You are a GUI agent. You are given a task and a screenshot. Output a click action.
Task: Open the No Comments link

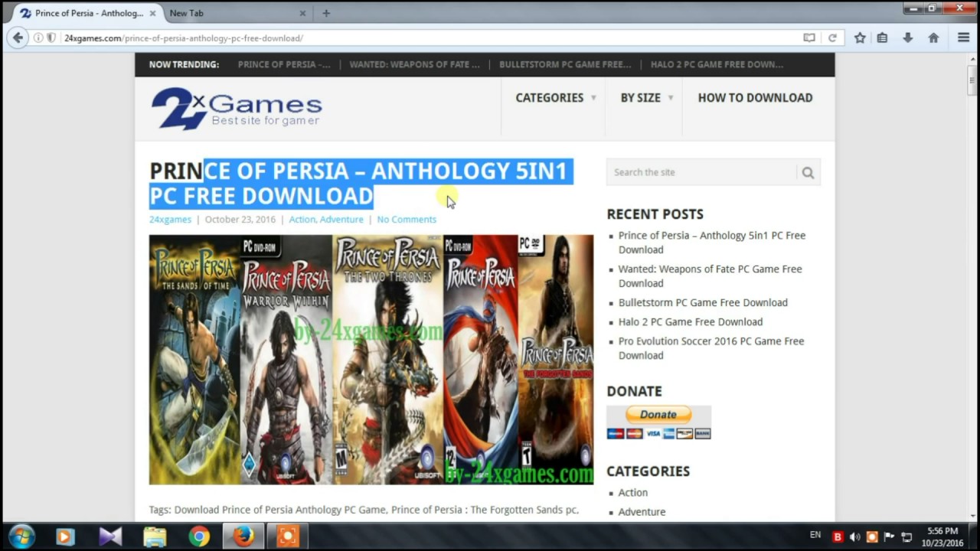(x=407, y=219)
